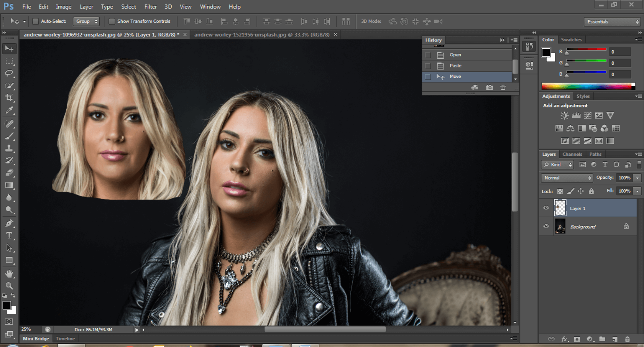Select the Lasso tool

(x=9, y=74)
